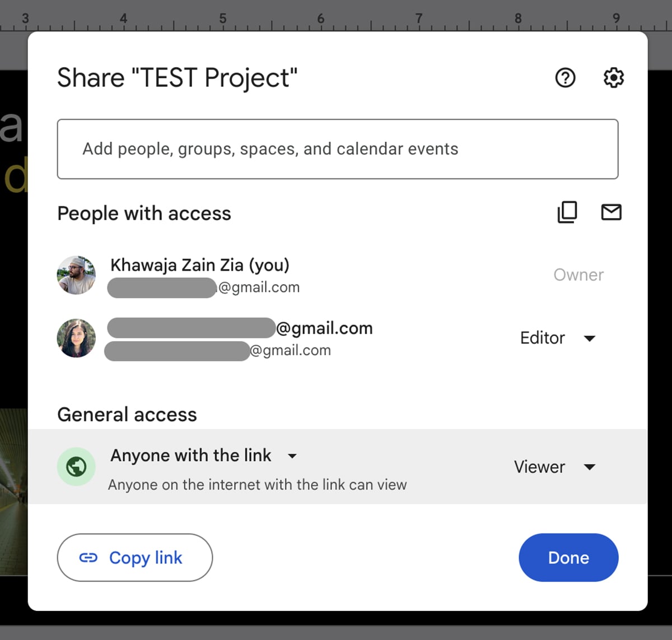Image resolution: width=672 pixels, height=640 pixels.
Task: Click Khawaja Zain Zia (you) name
Action: click(x=200, y=265)
